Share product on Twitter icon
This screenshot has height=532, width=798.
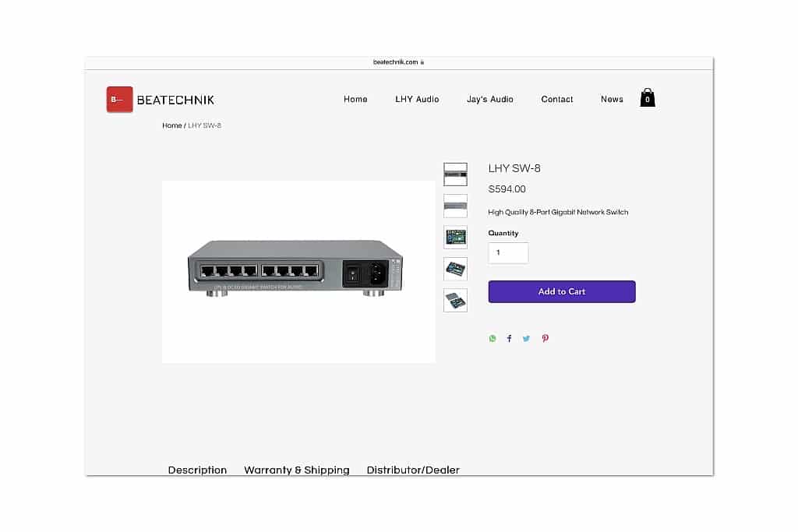coord(526,339)
